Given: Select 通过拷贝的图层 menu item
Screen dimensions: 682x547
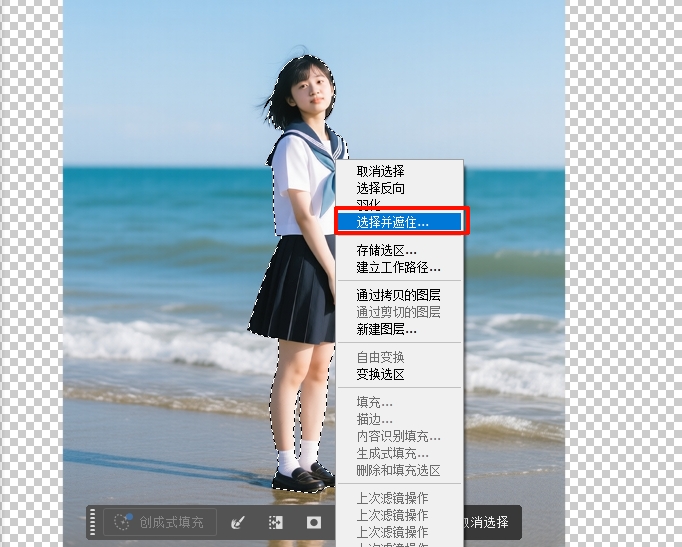Looking at the screenshot, I should (398, 295).
